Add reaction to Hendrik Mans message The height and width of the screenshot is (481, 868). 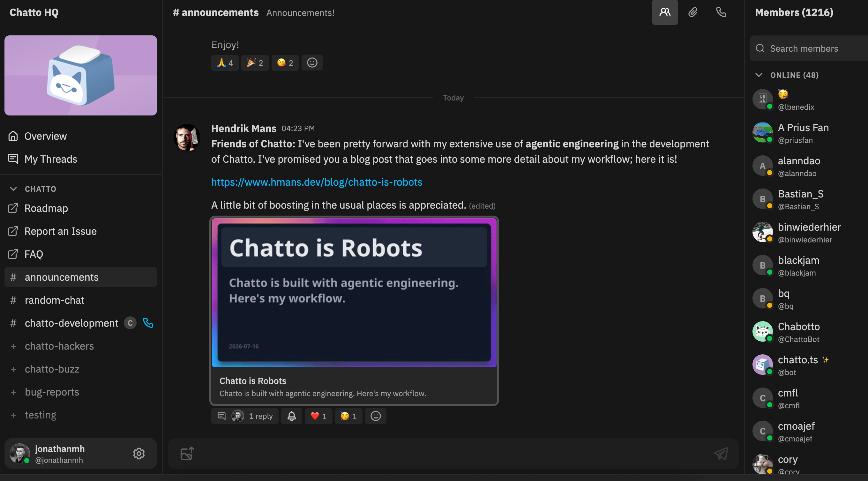click(376, 416)
